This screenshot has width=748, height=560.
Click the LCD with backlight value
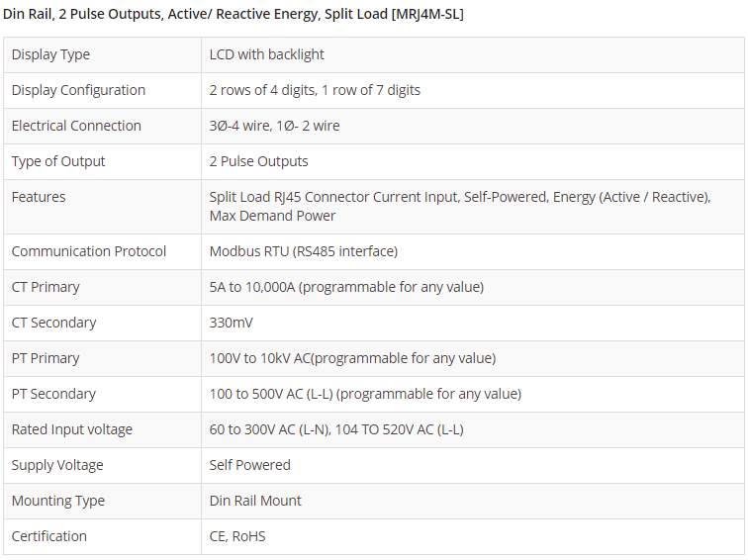coord(266,54)
